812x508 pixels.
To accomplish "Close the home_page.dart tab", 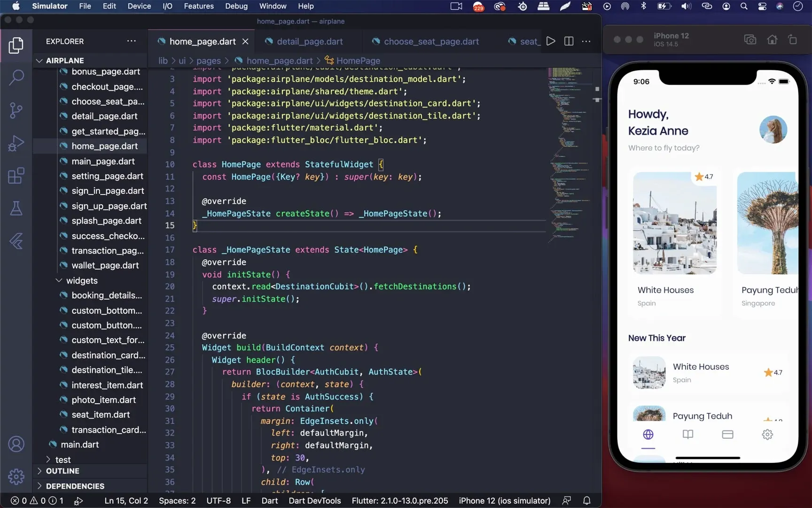I will tap(245, 41).
